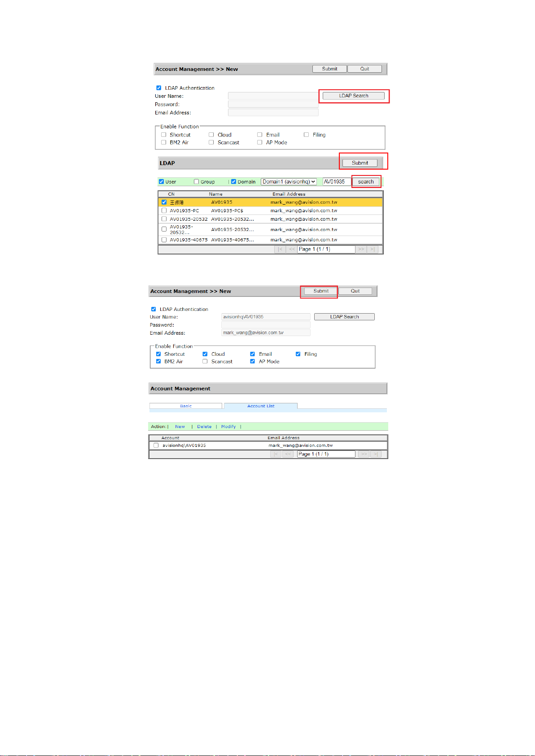Jump to first page of Account List pager
535x756 pixels.
point(276,454)
